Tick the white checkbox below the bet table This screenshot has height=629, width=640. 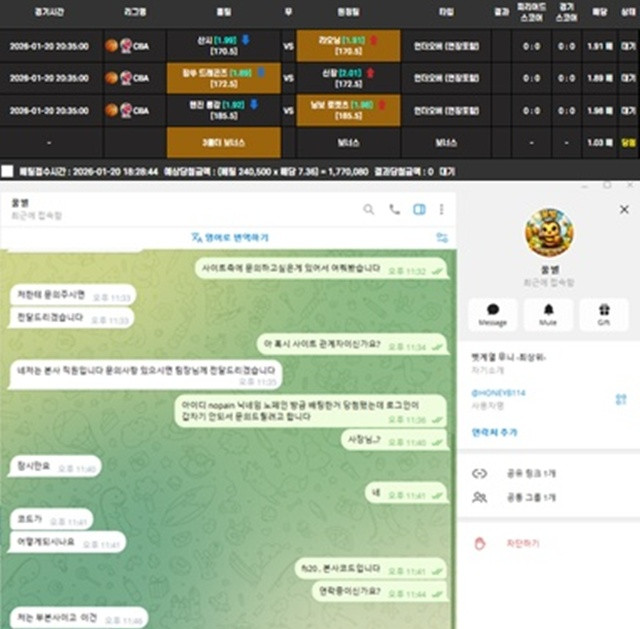[x=7, y=171]
